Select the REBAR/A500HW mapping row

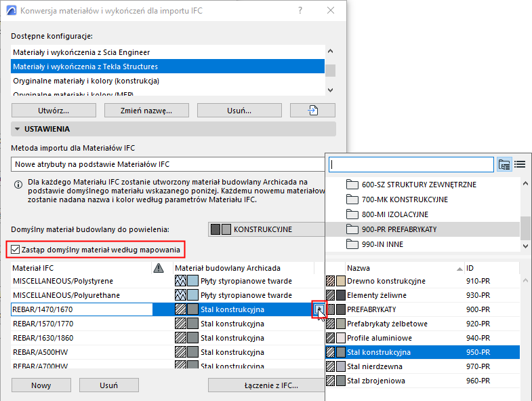coord(167,352)
